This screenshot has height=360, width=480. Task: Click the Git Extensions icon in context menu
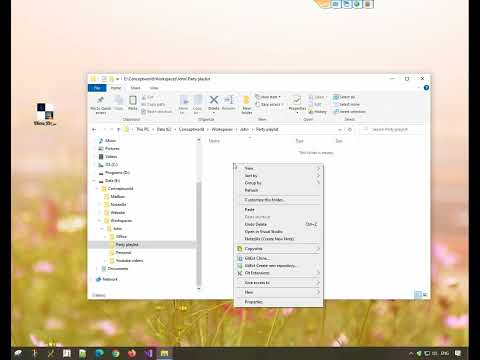click(x=239, y=273)
